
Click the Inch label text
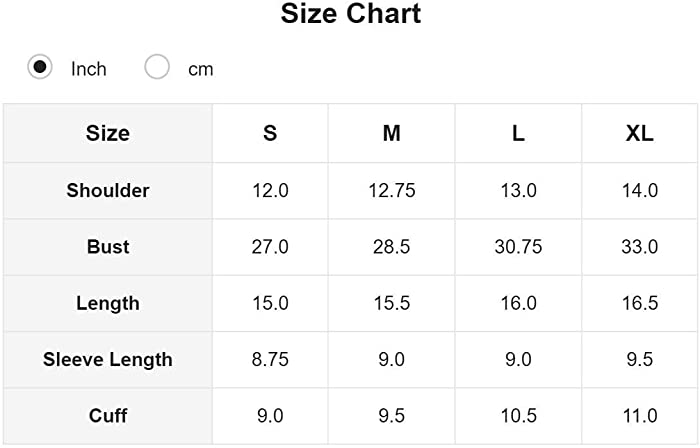[x=88, y=69]
